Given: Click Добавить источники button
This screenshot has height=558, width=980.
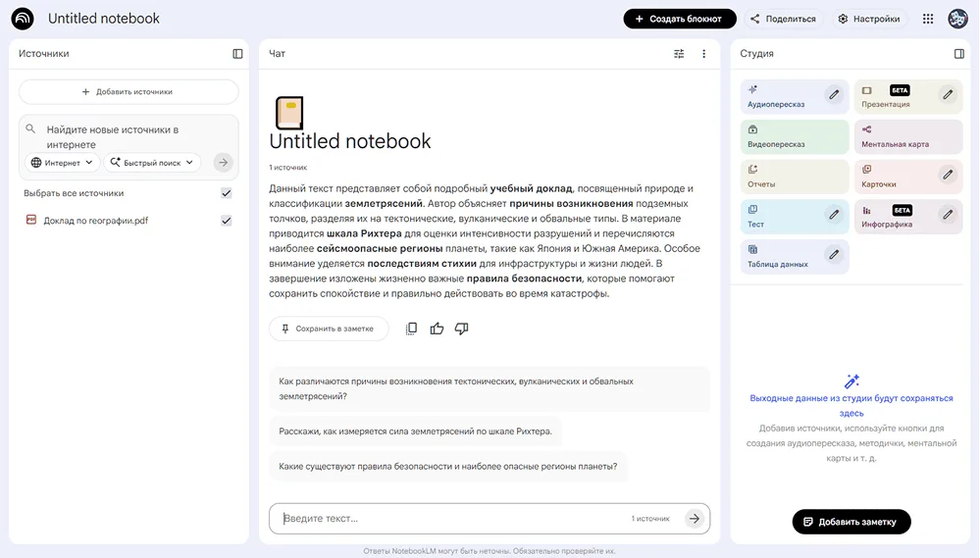Looking at the screenshot, I should (129, 92).
